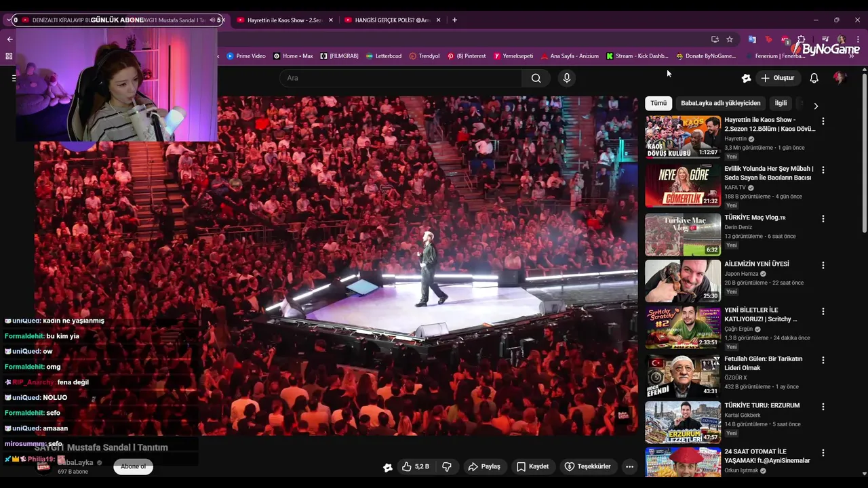Open the Trendyol bookmark
Image resolution: width=868 pixels, height=488 pixels.
click(x=425, y=56)
